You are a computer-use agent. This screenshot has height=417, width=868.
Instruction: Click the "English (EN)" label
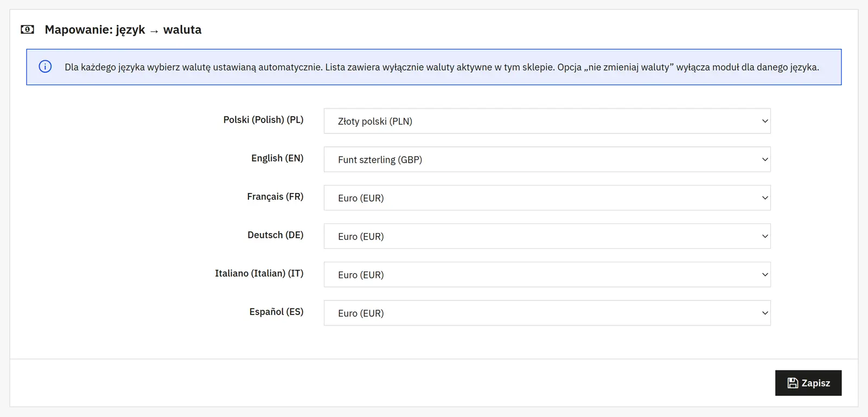coord(277,158)
